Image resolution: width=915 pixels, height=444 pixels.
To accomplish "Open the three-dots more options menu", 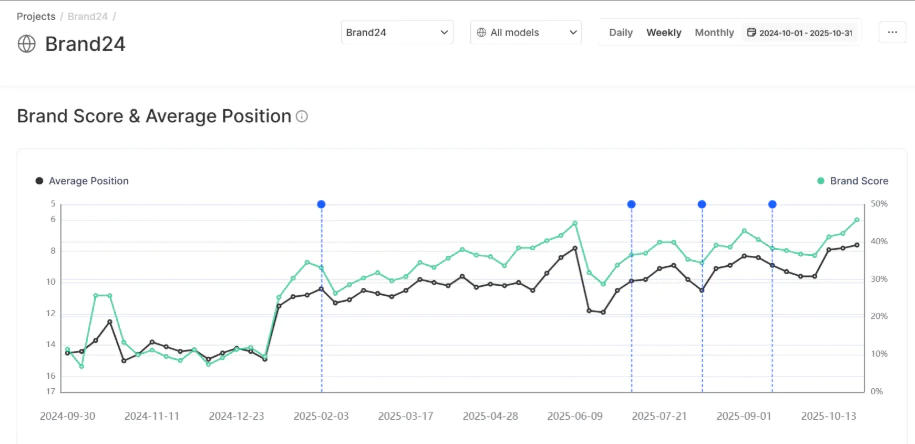I will tap(892, 32).
